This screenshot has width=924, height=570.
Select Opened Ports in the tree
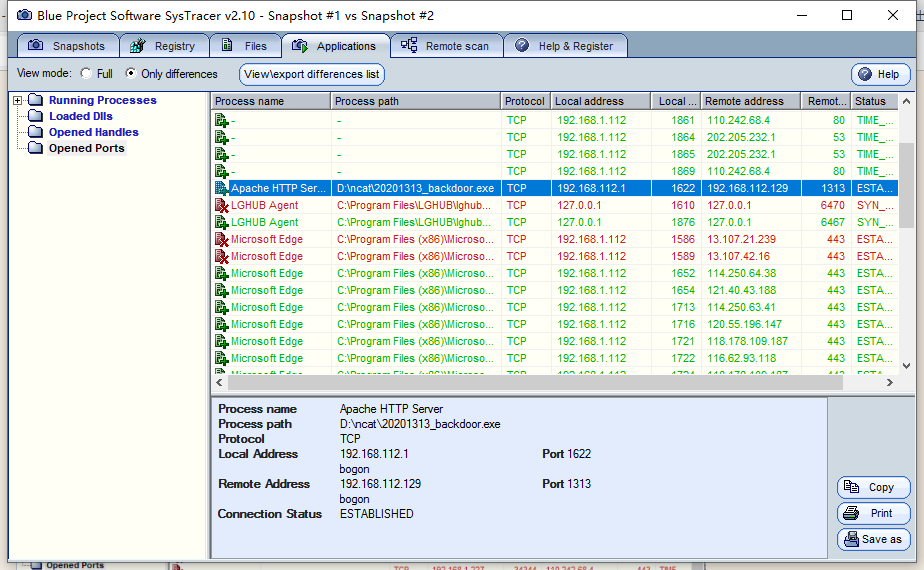tap(87, 148)
